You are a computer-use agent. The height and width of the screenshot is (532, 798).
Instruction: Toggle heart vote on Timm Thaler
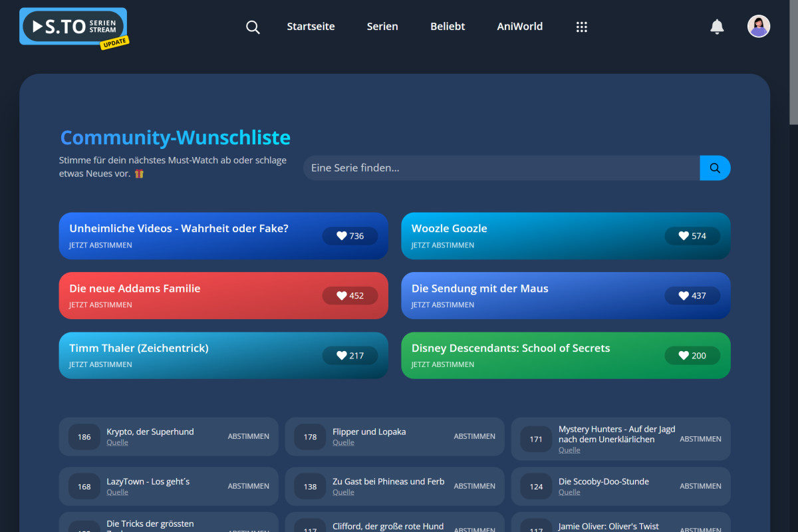350,356
